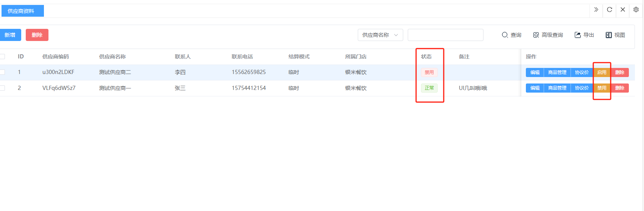Click the 查询 search icon button
This screenshot has width=644, height=211.
click(511, 35)
